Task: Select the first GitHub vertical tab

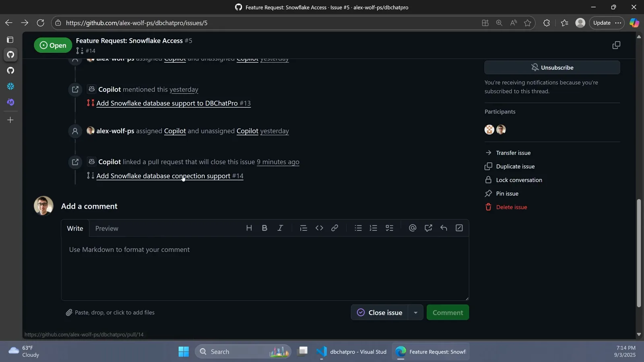Action: (10, 54)
